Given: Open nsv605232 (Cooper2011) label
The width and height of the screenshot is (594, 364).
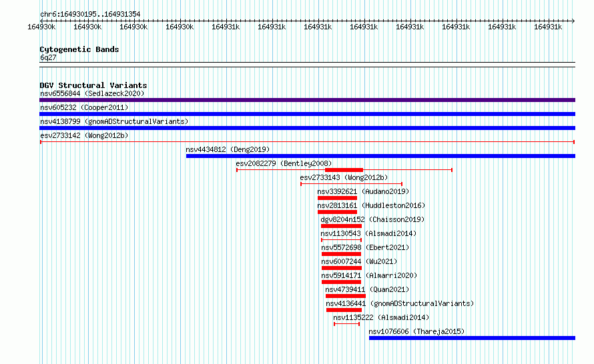Looking at the screenshot, I should click(84, 107).
